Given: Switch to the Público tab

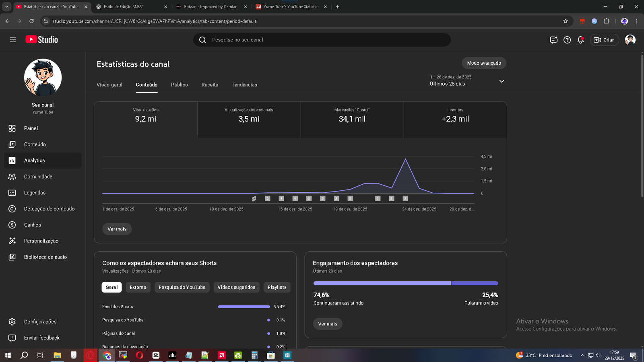Looking at the screenshot, I should pos(179,85).
